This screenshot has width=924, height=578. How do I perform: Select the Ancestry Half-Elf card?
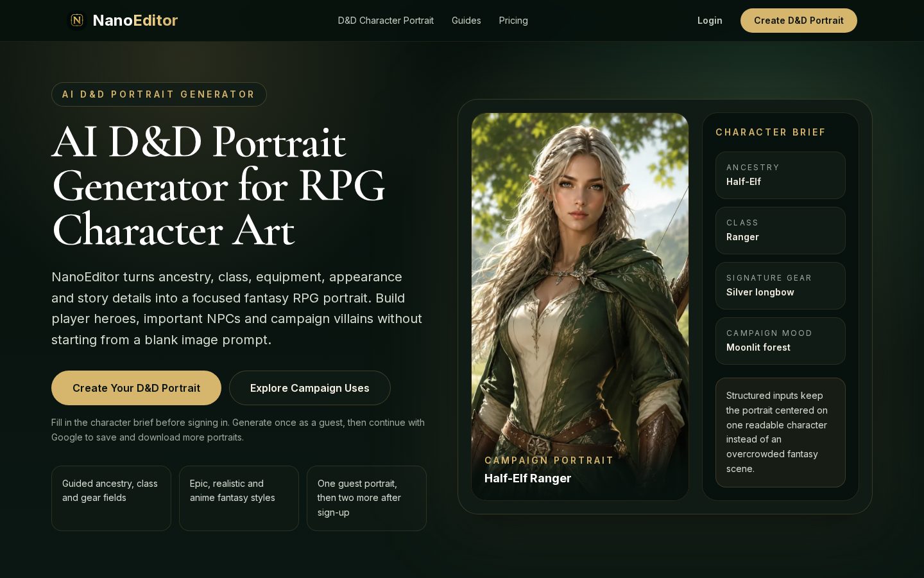780,175
